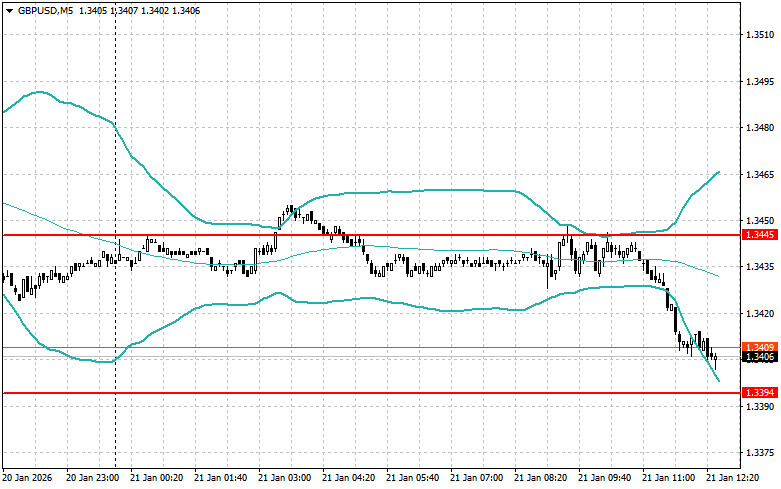Image resolution: width=781 pixels, height=489 pixels.
Task: Click the 21 Jan 04:20 time label
Action: (x=349, y=478)
